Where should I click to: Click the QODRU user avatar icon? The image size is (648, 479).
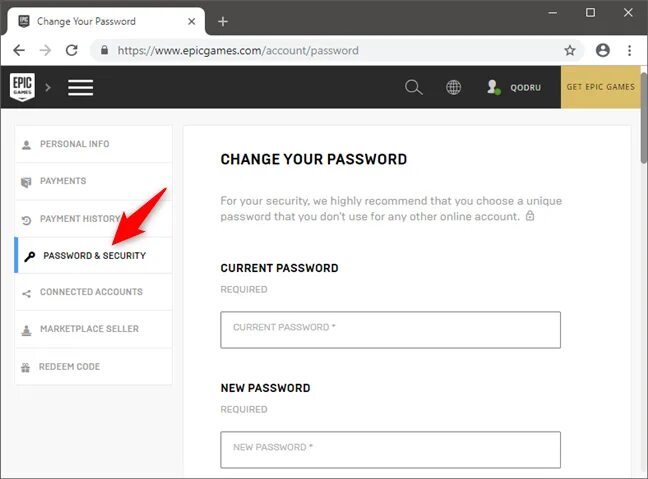click(x=493, y=87)
